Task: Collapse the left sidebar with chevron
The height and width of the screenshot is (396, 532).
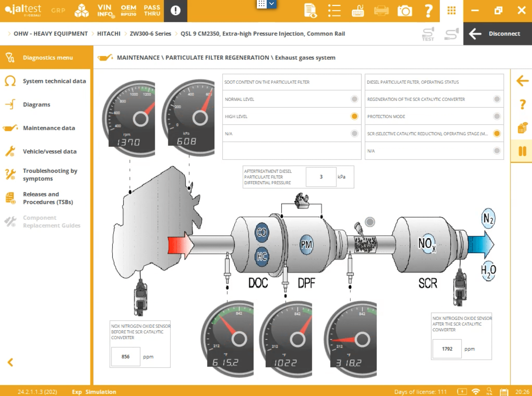Action: (10, 362)
